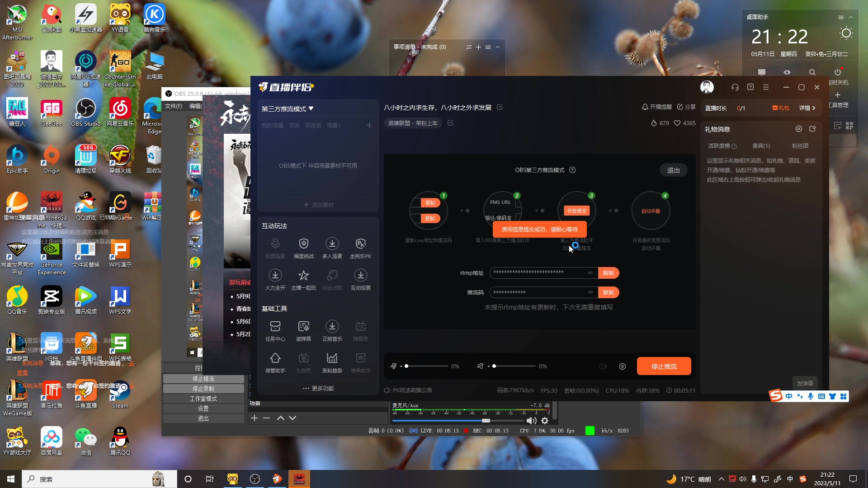Switch to 贵宾(1) tab
Screen dimensions: 868x488
pyautogui.click(x=761, y=146)
